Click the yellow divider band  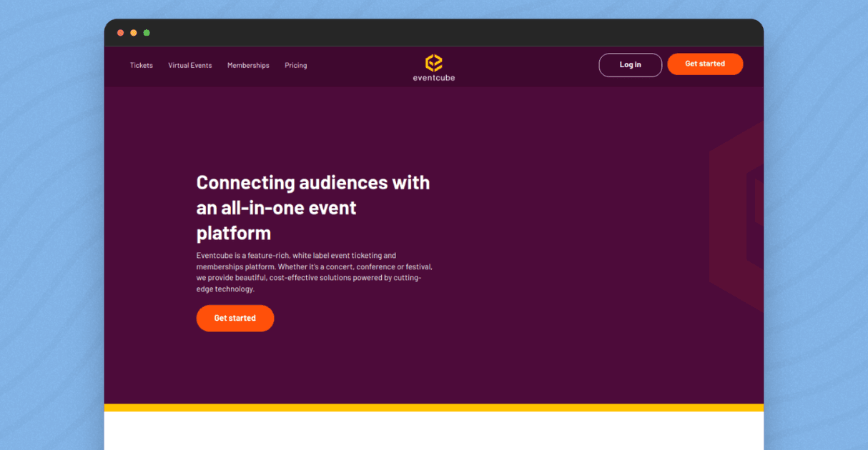[x=434, y=408]
